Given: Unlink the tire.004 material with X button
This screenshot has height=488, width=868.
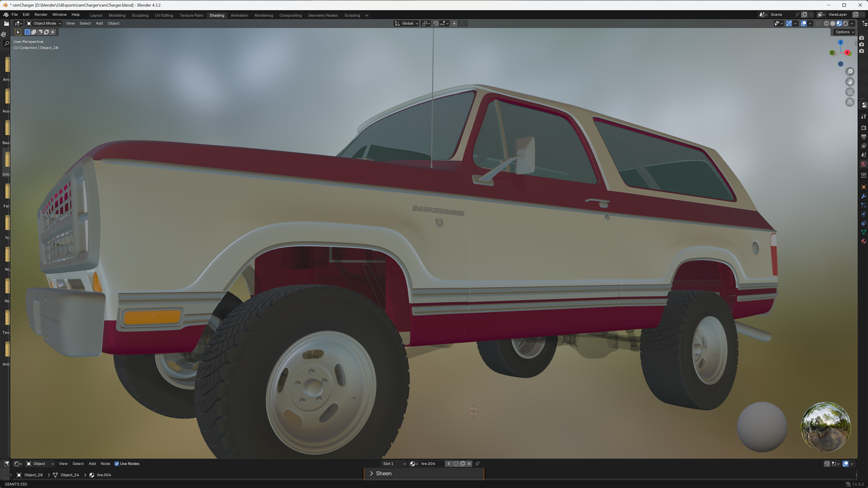Looking at the screenshot, I should [x=469, y=463].
